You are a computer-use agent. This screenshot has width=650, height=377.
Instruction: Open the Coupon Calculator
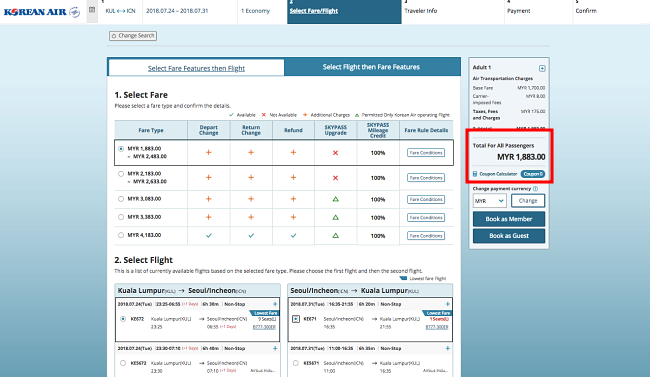coord(495,174)
